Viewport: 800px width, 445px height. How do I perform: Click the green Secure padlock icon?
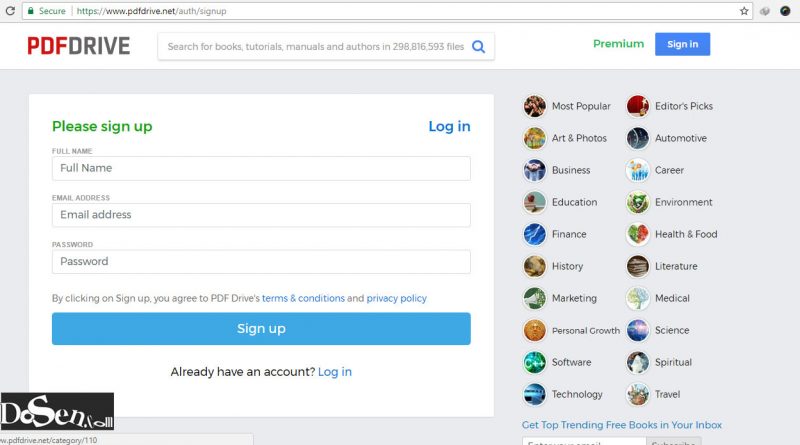(31, 11)
